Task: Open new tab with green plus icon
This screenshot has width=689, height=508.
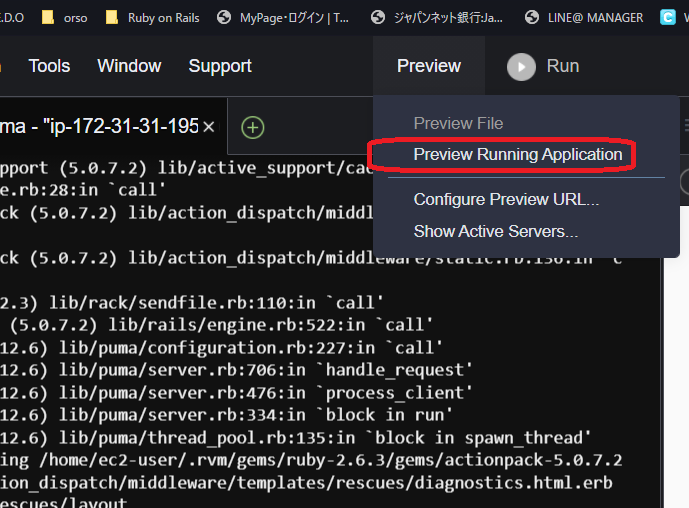Action: click(253, 127)
